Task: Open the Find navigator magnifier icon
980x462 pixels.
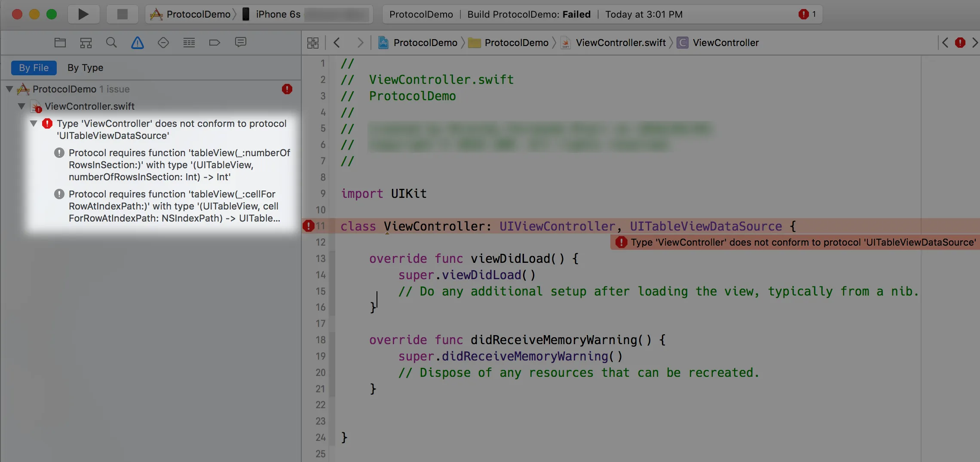Action: pos(111,43)
